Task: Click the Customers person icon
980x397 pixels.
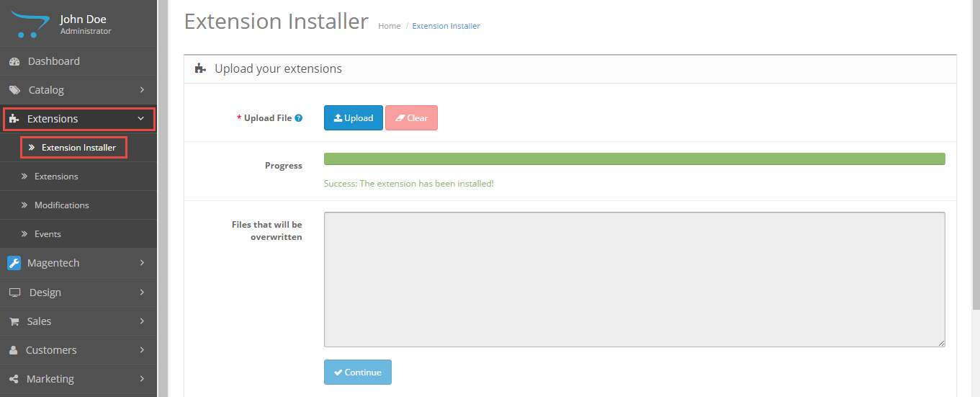Action: click(x=14, y=350)
